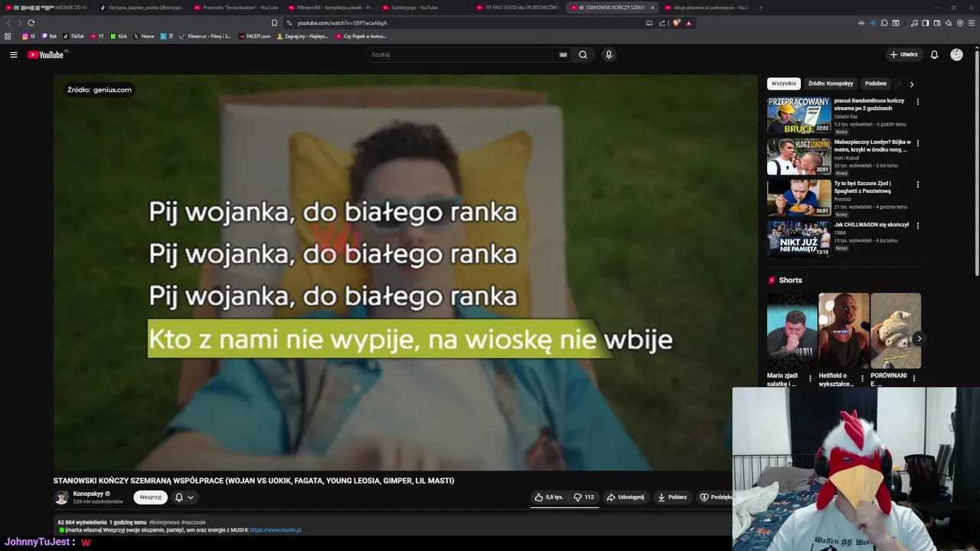Open the Mario zjadł sałatkę short
This screenshot has width=980, height=551.
[792, 331]
